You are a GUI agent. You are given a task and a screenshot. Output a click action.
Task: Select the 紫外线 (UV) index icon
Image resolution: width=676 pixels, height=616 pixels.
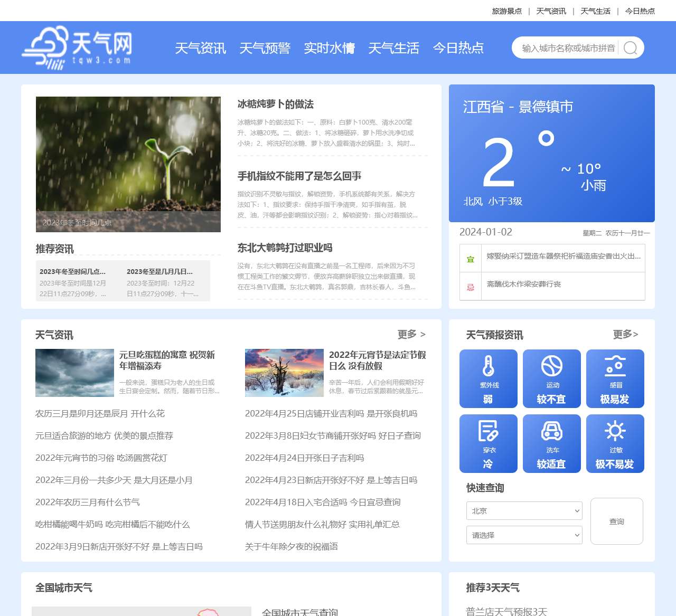488,378
